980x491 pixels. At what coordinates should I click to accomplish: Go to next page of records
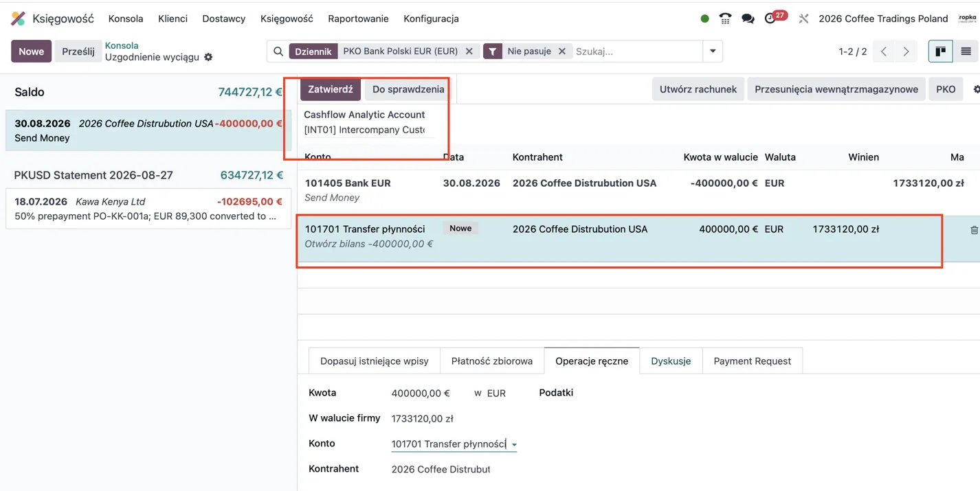906,52
